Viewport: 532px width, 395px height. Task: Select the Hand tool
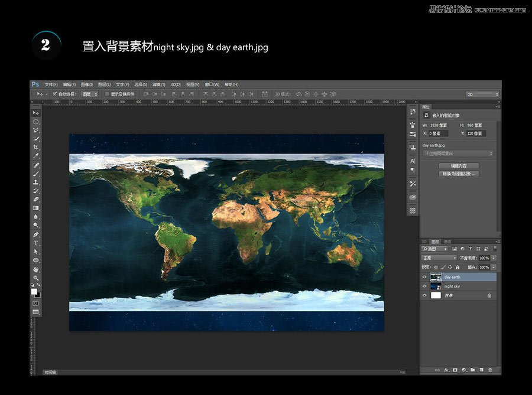tap(35, 269)
